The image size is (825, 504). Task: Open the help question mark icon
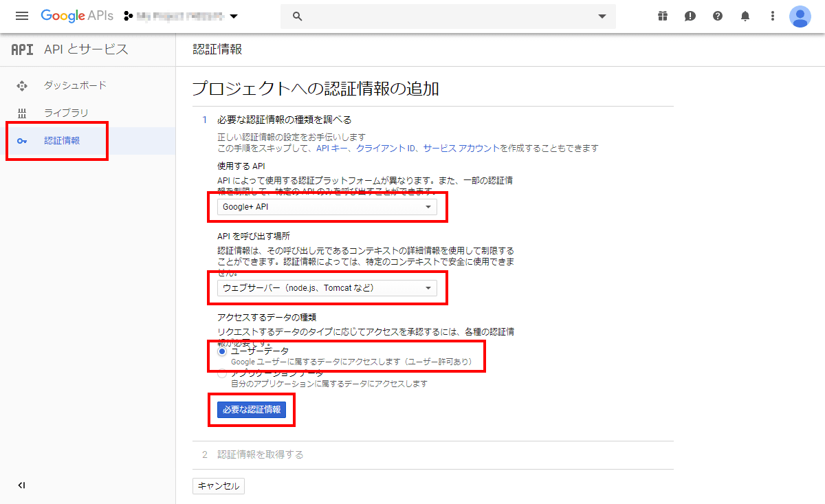click(718, 16)
